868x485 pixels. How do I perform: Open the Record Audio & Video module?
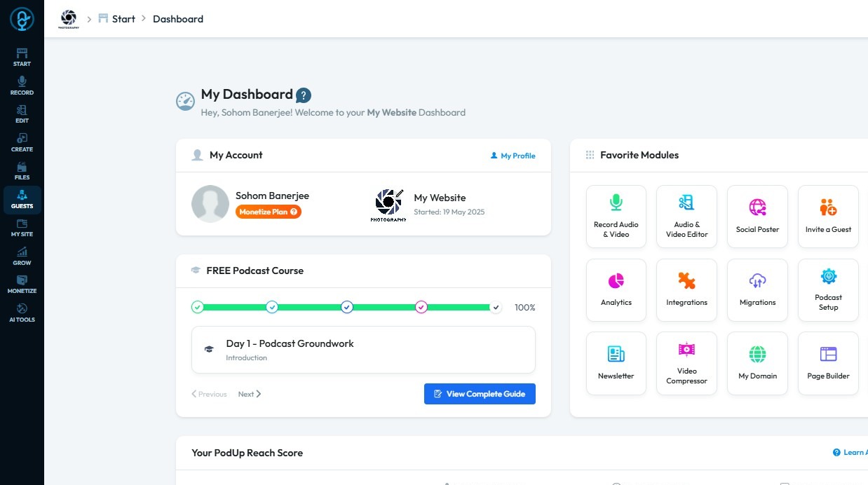616,216
